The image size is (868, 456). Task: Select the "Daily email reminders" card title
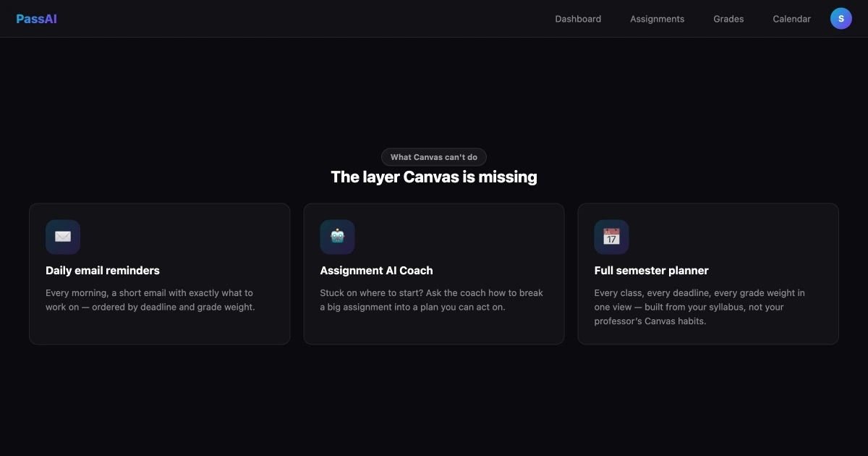click(103, 271)
